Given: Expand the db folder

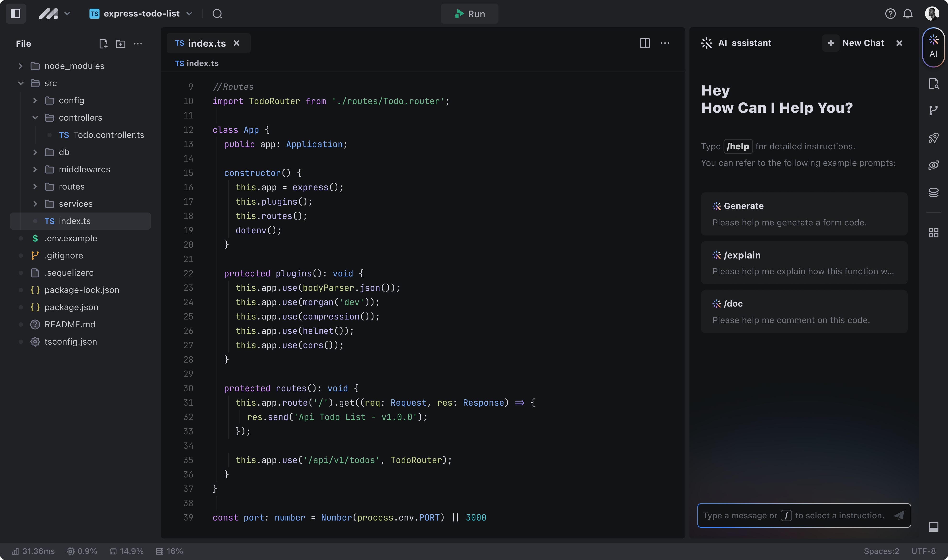Looking at the screenshot, I should (35, 152).
